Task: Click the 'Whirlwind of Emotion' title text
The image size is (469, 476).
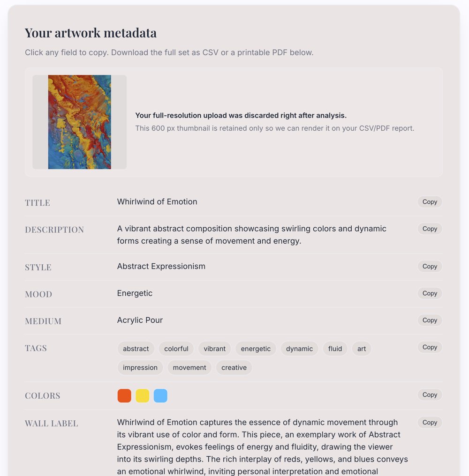Action: (157, 202)
